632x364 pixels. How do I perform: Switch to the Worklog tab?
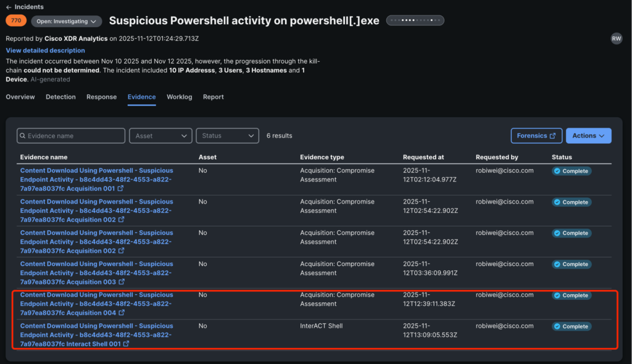point(179,97)
